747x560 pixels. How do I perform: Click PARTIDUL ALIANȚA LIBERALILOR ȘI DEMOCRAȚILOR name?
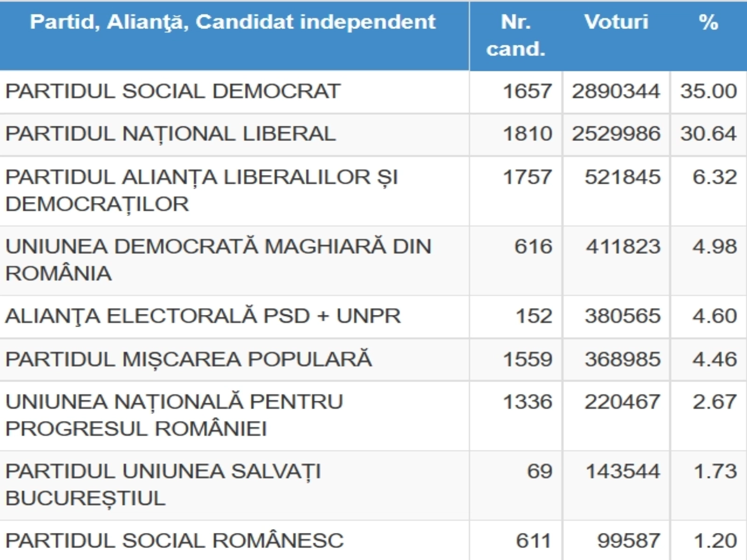pyautogui.click(x=201, y=190)
